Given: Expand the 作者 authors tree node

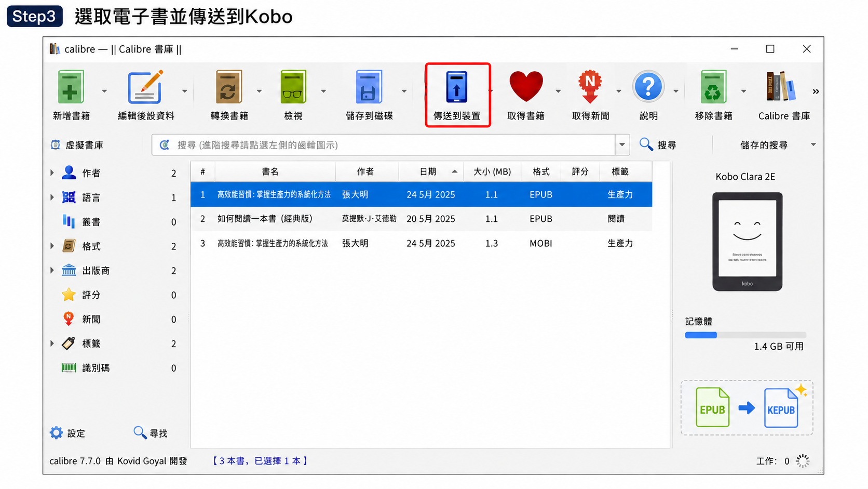Looking at the screenshot, I should coord(52,173).
